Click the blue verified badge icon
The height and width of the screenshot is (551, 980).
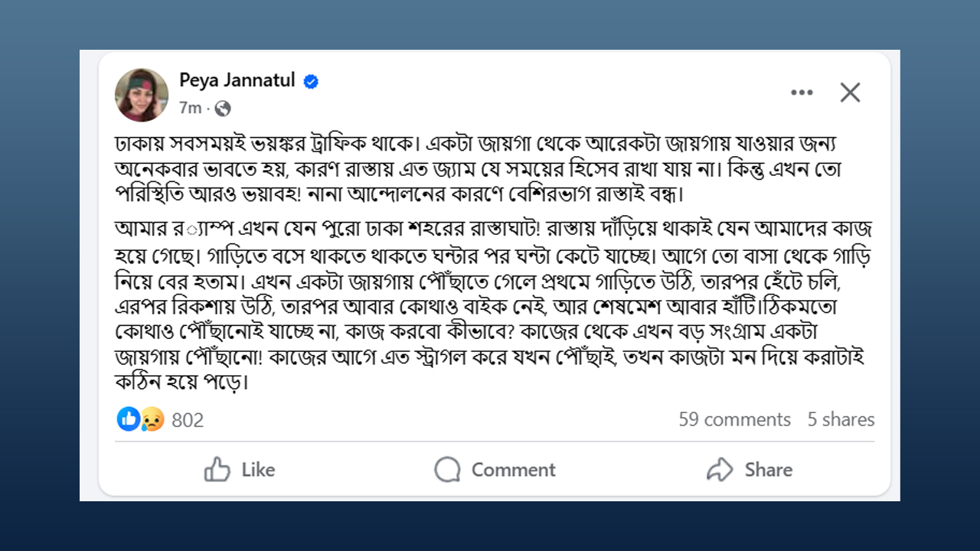(311, 81)
